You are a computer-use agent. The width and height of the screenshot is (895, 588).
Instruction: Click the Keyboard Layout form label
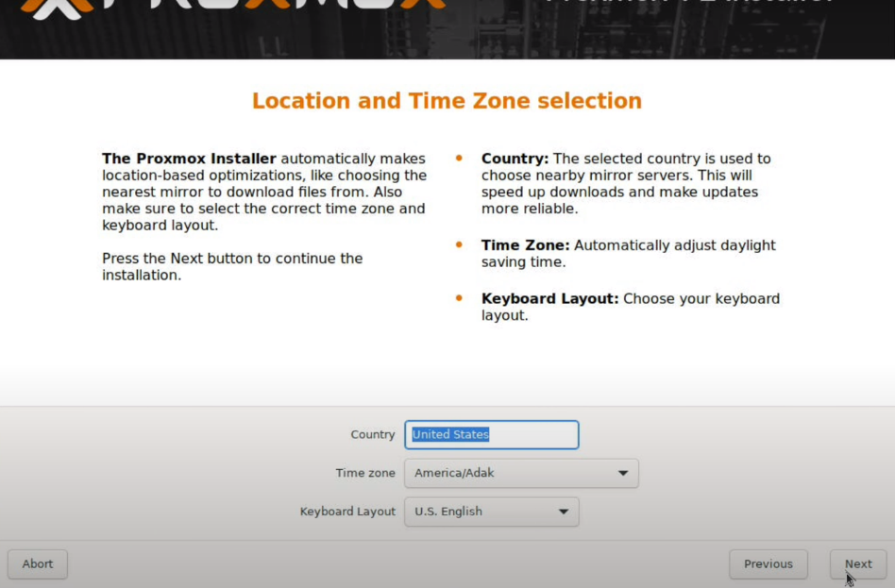(347, 512)
